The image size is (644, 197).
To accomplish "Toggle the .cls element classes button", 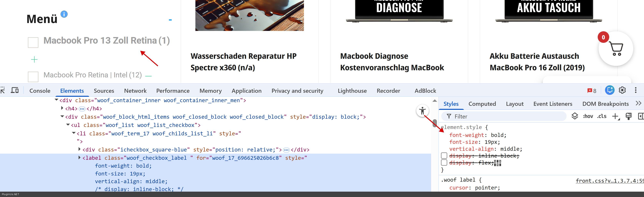I will tap(602, 116).
